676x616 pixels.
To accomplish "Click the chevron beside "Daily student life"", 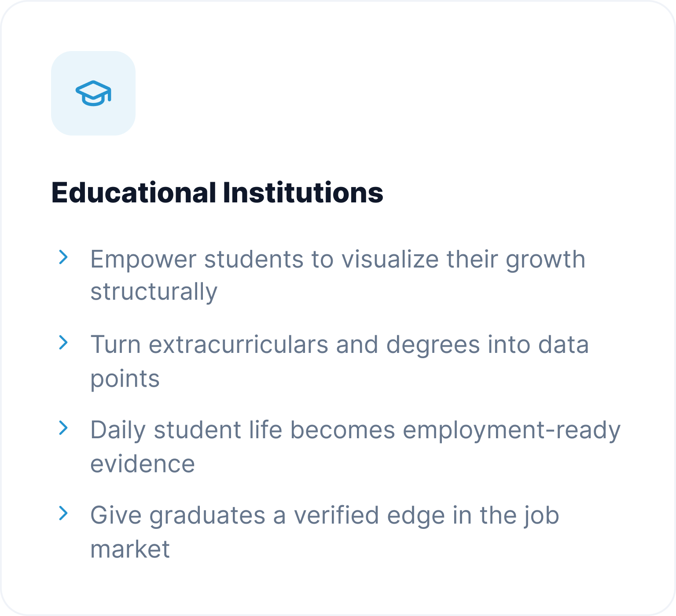I will click(64, 428).
